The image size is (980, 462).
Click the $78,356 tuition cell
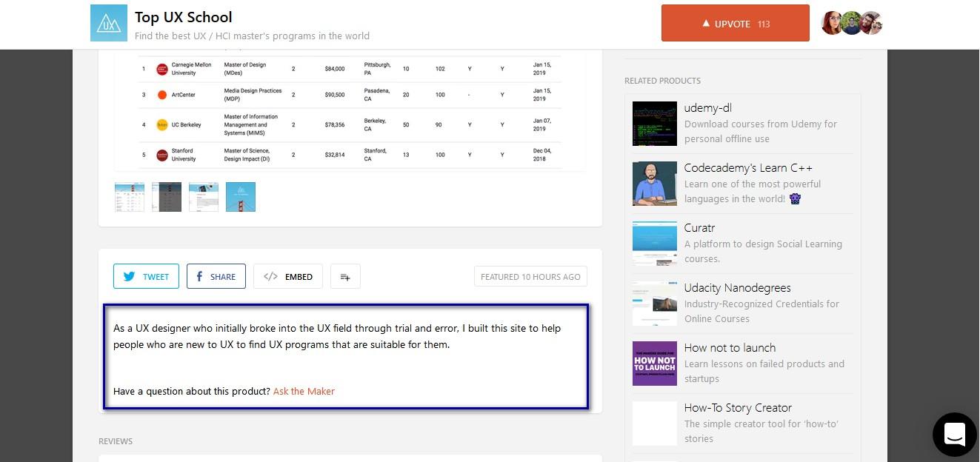pyautogui.click(x=335, y=124)
